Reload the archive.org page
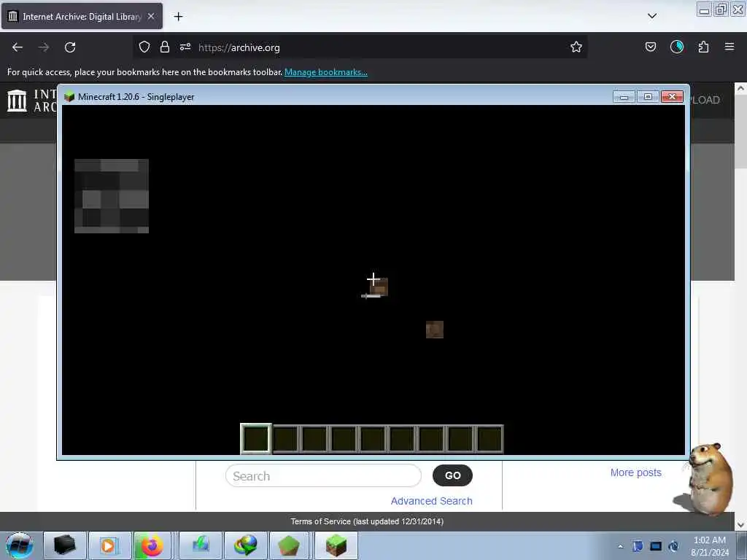Viewport: 747px width, 560px height. coord(70,47)
